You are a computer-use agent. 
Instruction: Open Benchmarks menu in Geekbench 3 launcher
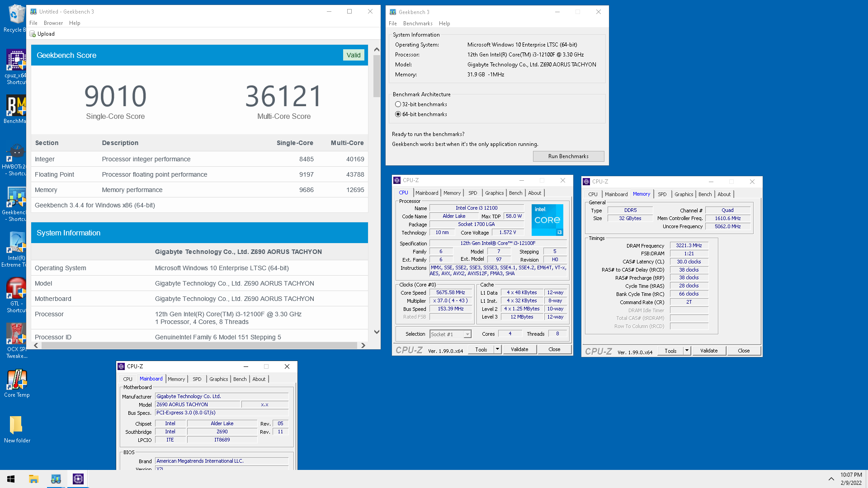pos(418,23)
